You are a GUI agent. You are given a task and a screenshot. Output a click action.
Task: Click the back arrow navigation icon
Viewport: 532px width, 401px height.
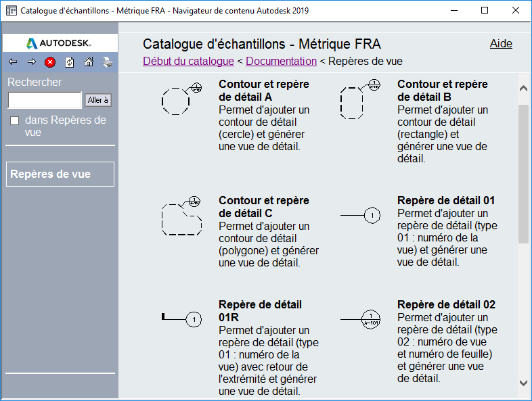click(13, 62)
